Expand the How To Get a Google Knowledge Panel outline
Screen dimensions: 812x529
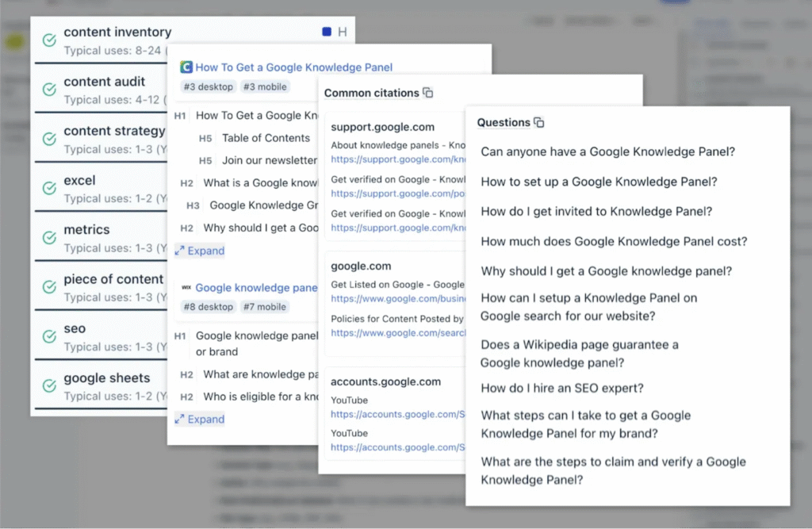coord(200,251)
